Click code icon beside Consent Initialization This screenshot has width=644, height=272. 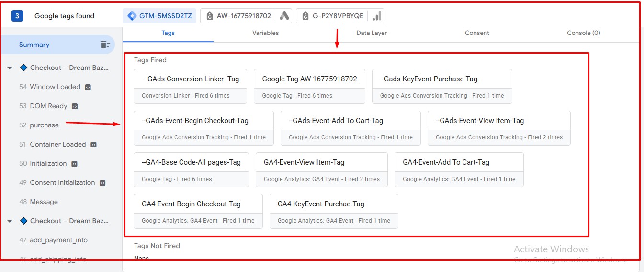click(102, 183)
